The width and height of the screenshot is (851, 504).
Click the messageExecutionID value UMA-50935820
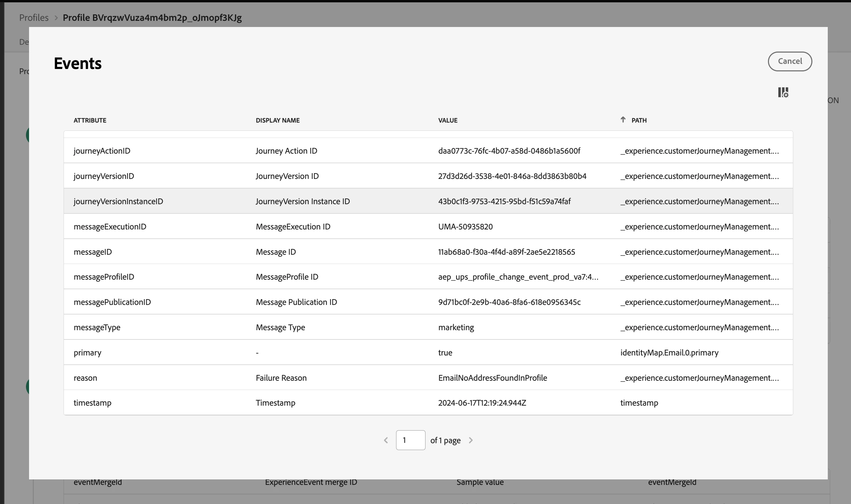tap(465, 227)
